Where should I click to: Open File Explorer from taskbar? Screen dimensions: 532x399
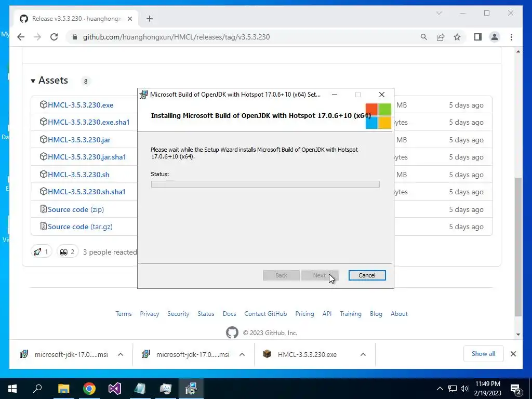click(63, 389)
